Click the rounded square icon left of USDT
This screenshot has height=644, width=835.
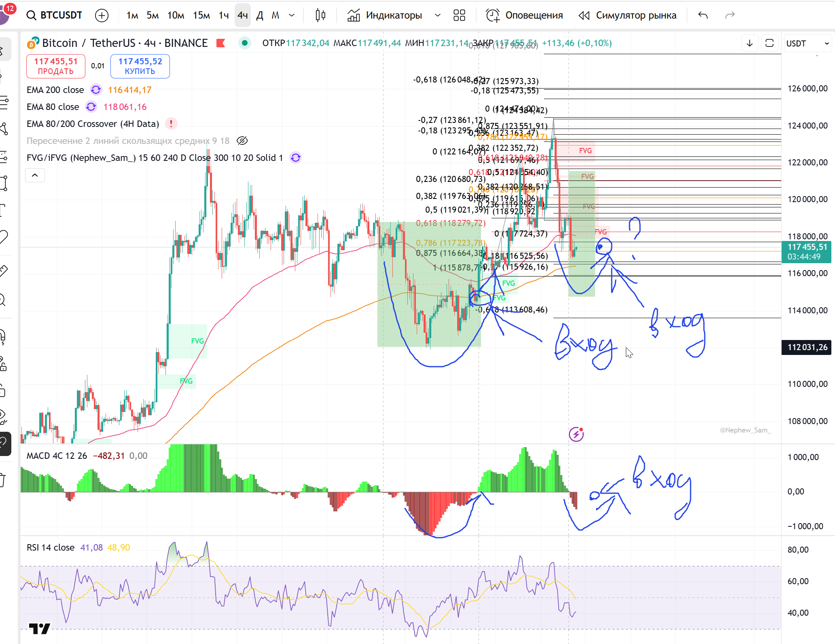click(x=769, y=43)
